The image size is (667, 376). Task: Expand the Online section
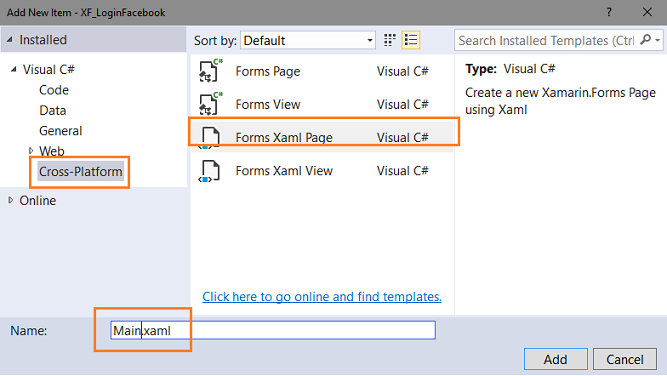click(11, 200)
